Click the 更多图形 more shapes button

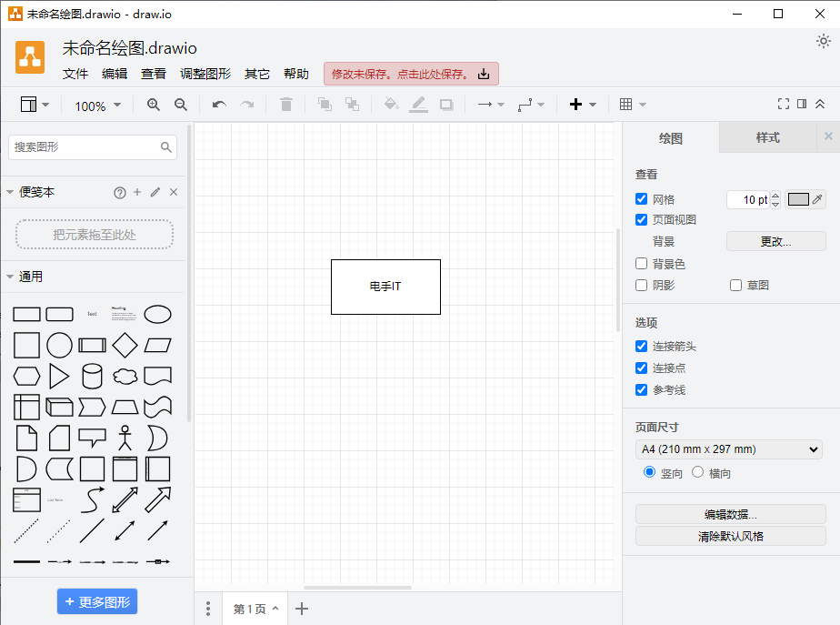tap(96, 601)
